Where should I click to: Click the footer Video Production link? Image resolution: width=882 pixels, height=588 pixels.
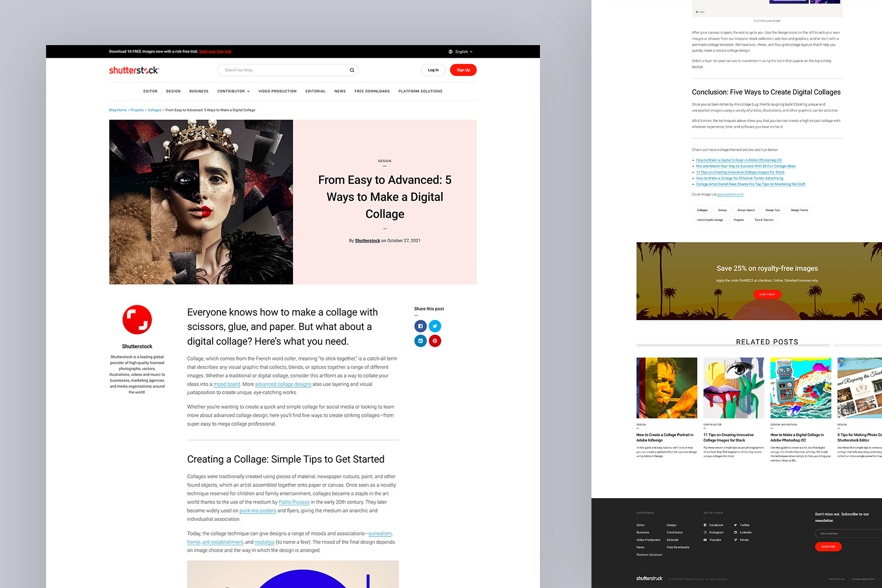648,540
